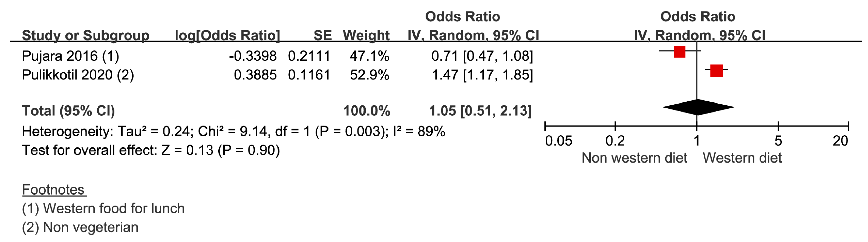Select the 'Pulikkotil 2020 (2)' study label

[x=78, y=75]
